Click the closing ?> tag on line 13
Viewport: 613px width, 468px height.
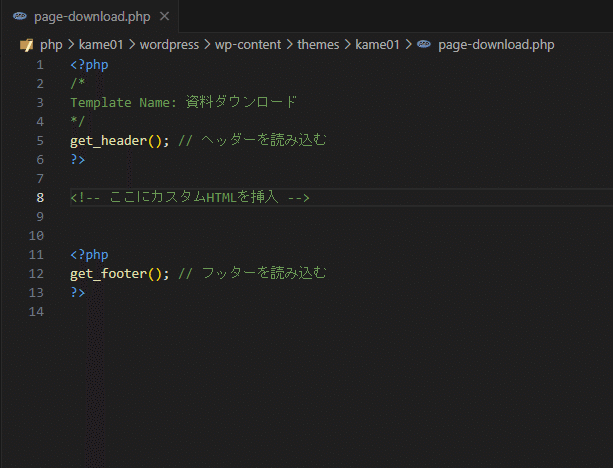[x=77, y=293]
